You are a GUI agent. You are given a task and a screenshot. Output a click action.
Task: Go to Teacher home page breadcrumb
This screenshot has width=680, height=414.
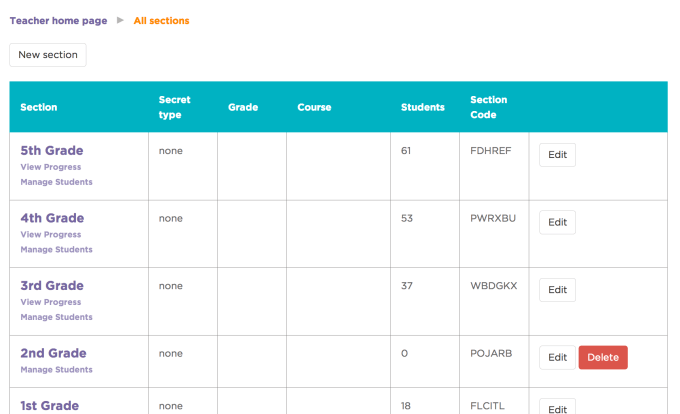[58, 20]
